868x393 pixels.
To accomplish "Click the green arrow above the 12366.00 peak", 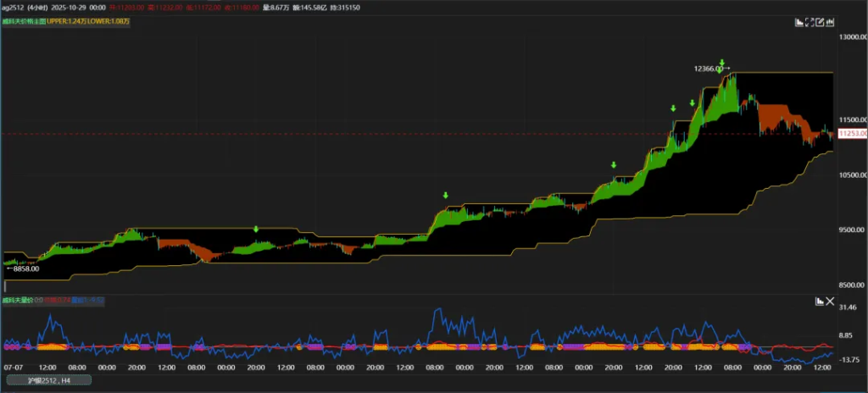I will (x=722, y=63).
